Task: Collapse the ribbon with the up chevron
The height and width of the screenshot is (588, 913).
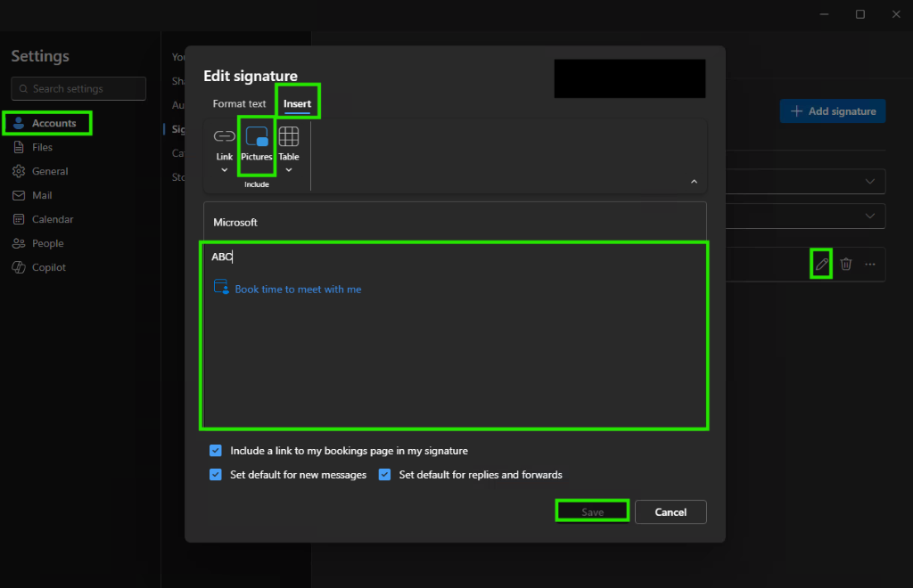Action: 694,182
